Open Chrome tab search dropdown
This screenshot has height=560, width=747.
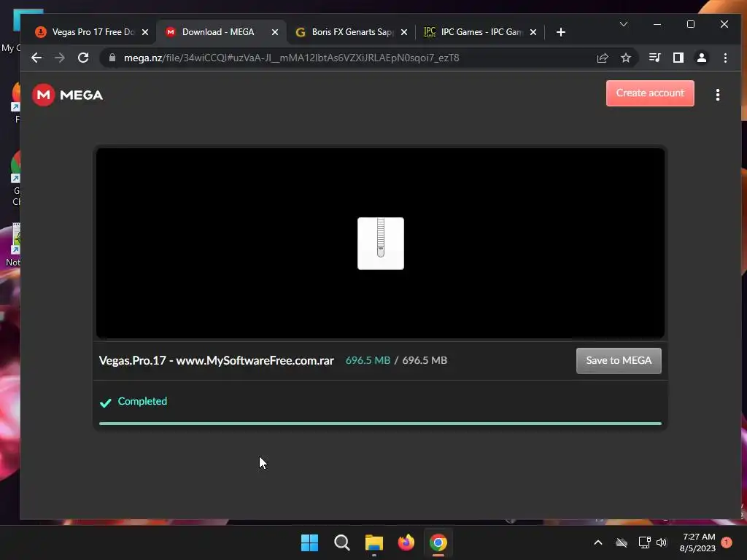click(623, 24)
